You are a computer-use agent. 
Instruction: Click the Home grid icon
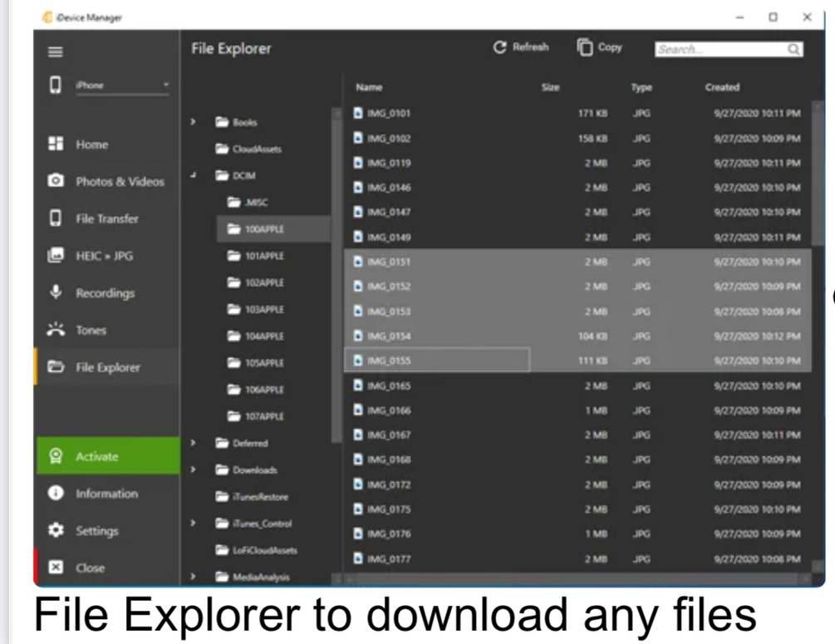pos(56,143)
